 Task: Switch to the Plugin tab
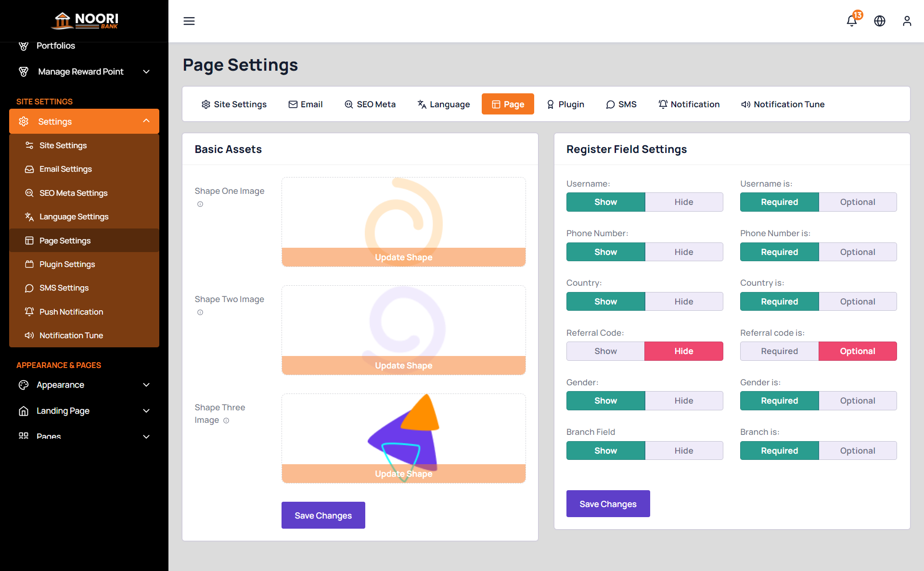pos(565,104)
